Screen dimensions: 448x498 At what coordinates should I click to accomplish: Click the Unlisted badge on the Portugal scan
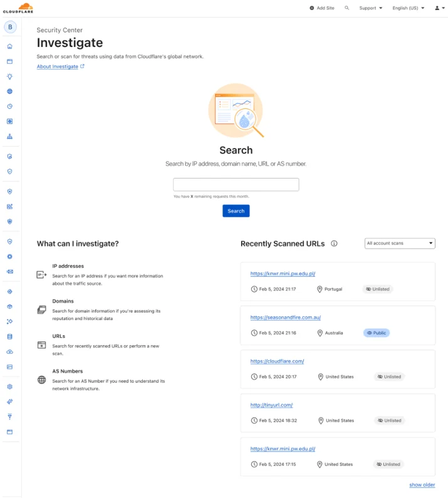click(x=378, y=289)
